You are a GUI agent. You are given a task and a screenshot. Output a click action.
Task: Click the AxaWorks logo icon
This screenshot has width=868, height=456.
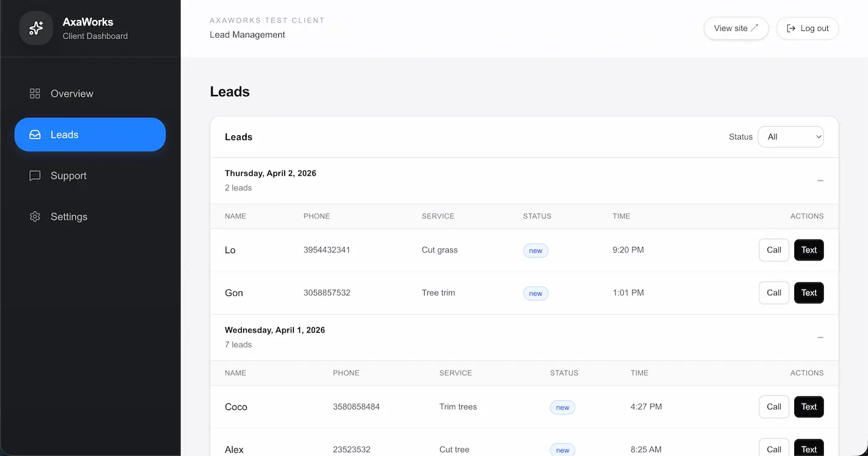tap(35, 28)
